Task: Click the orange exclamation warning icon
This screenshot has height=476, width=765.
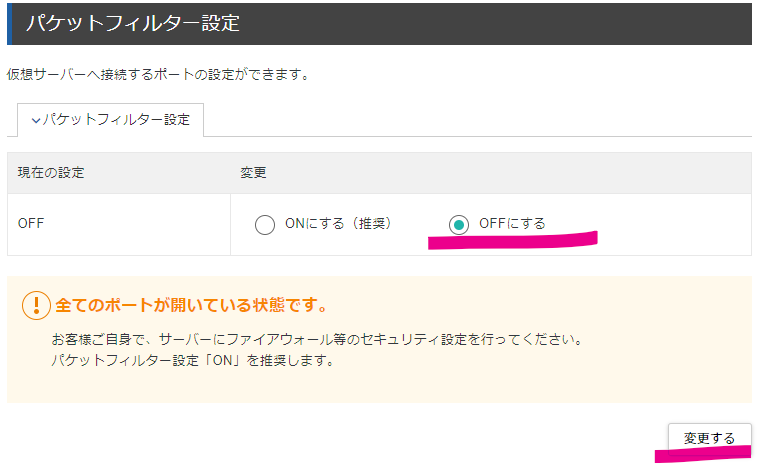Action: (37, 305)
